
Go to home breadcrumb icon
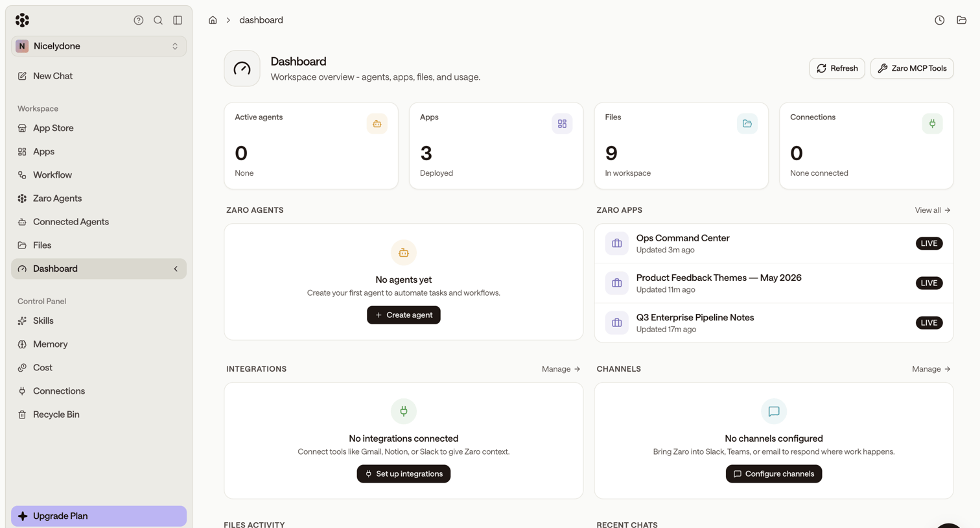coord(213,20)
